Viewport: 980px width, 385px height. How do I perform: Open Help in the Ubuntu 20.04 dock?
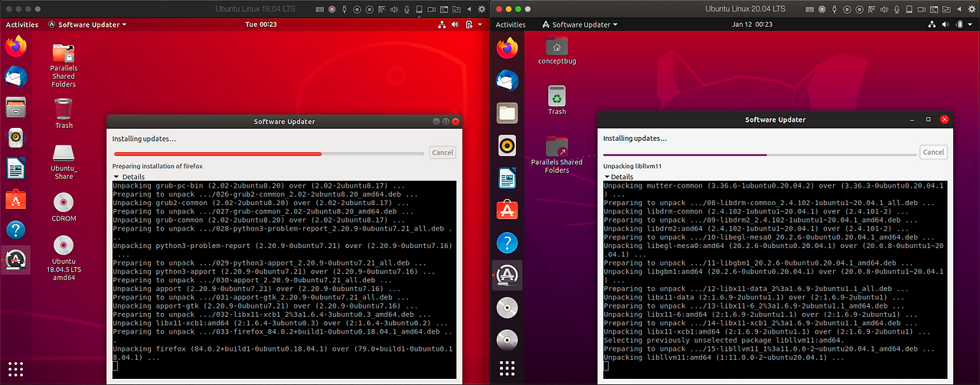pyautogui.click(x=507, y=243)
